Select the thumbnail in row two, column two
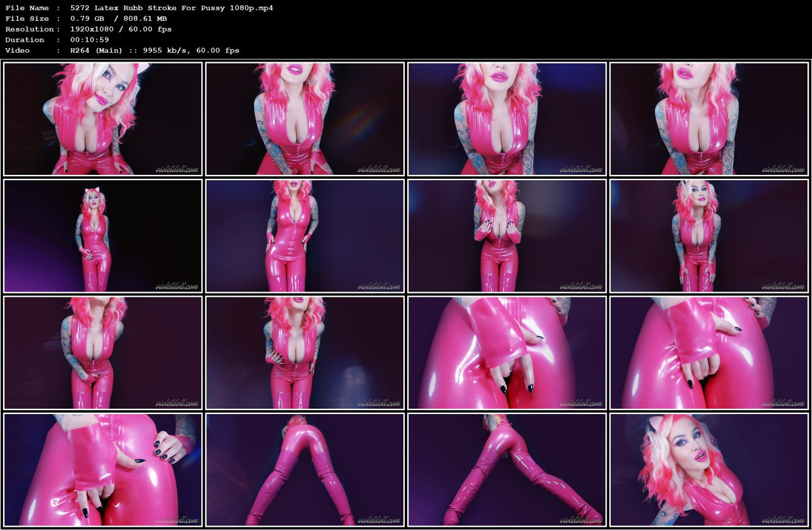This screenshot has width=812, height=530. 305,236
